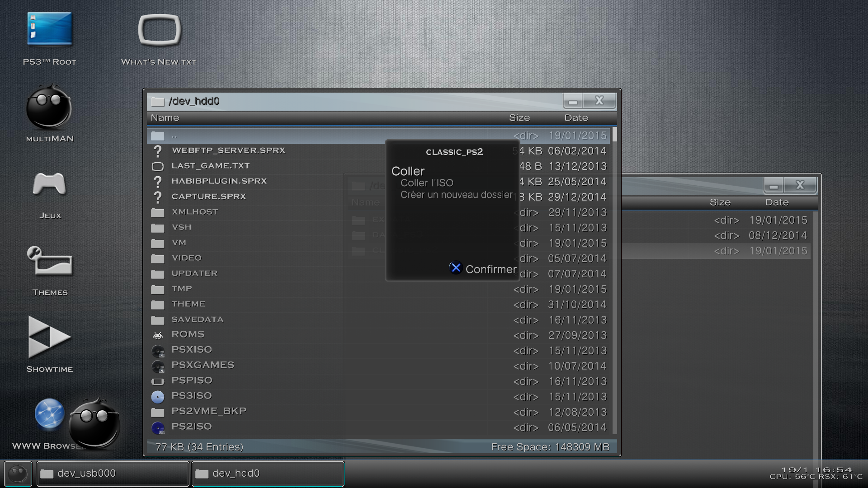Click the PS3ISO folder name
This screenshot has height=488, width=868.
[192, 396]
